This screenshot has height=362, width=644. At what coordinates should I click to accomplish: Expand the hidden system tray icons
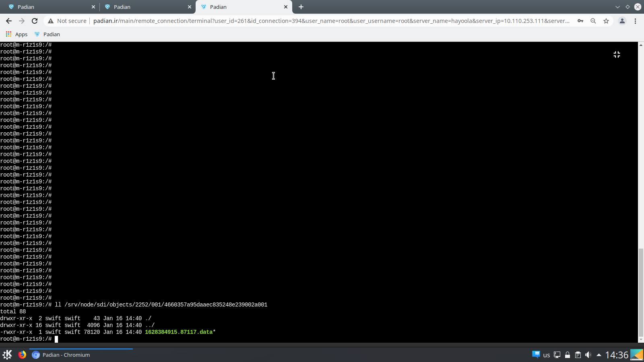[599, 355]
